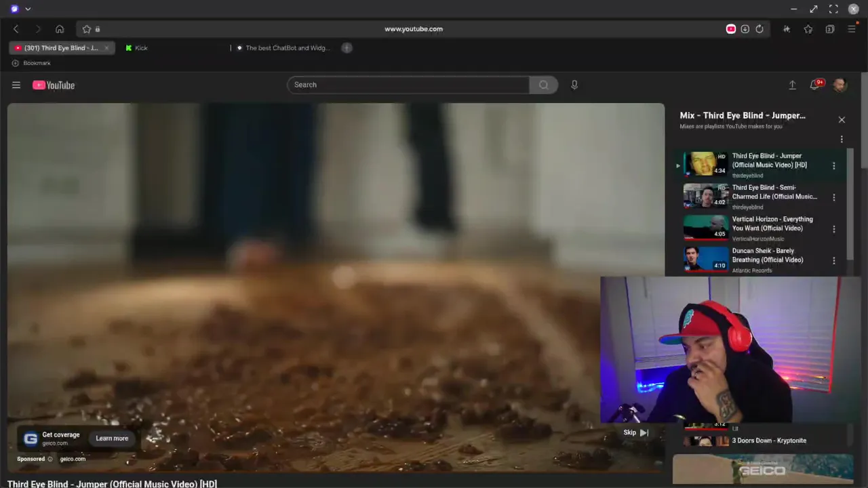Open the red extension icon in address bar
This screenshot has width=868, height=488.
(731, 29)
